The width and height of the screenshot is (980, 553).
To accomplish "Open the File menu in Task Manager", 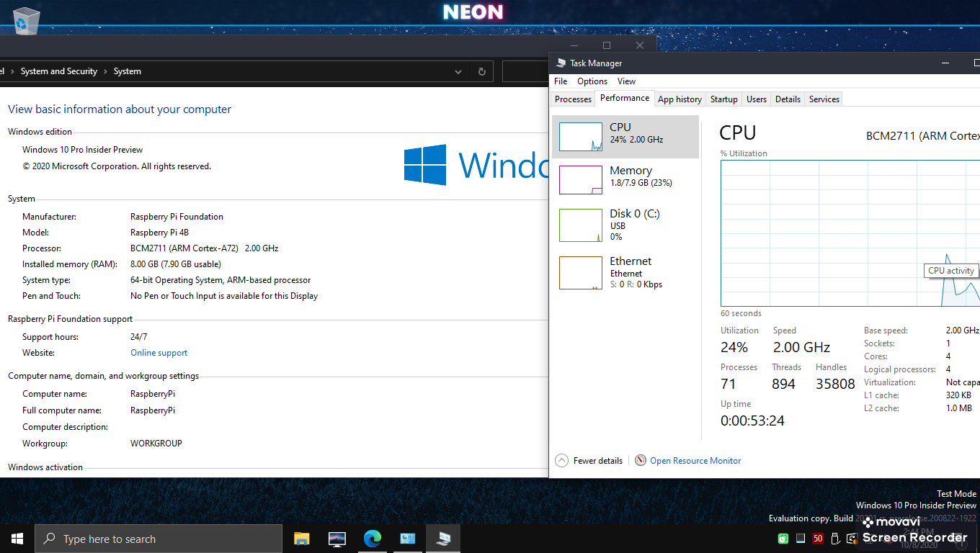I will [561, 81].
